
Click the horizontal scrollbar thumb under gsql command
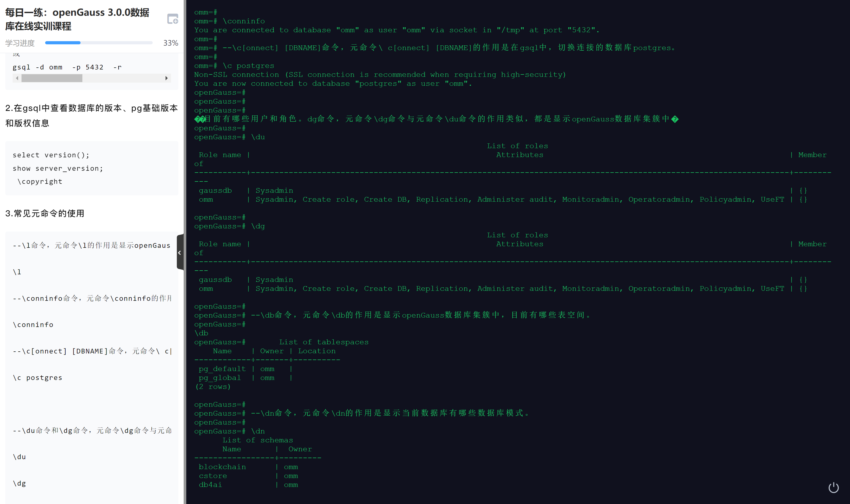(x=52, y=78)
